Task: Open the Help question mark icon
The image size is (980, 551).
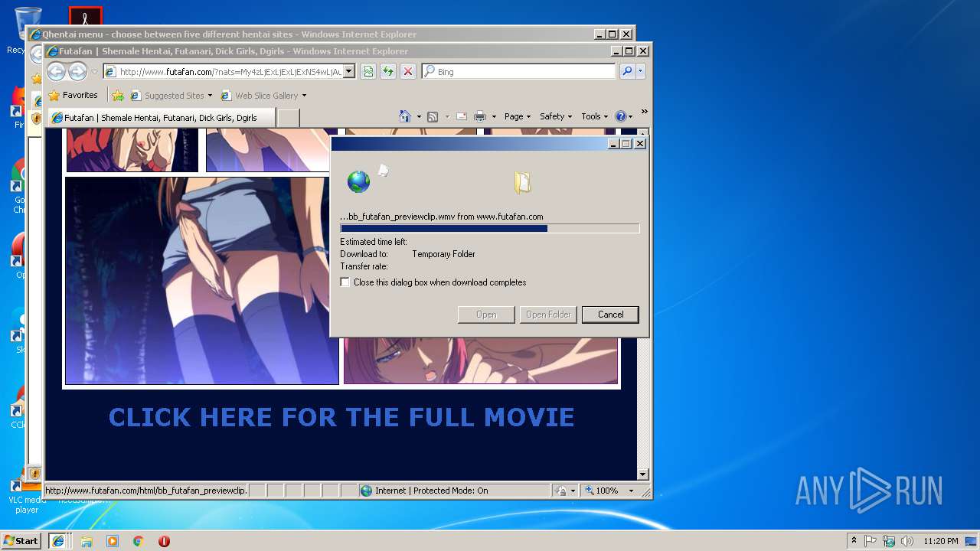Action: (620, 116)
